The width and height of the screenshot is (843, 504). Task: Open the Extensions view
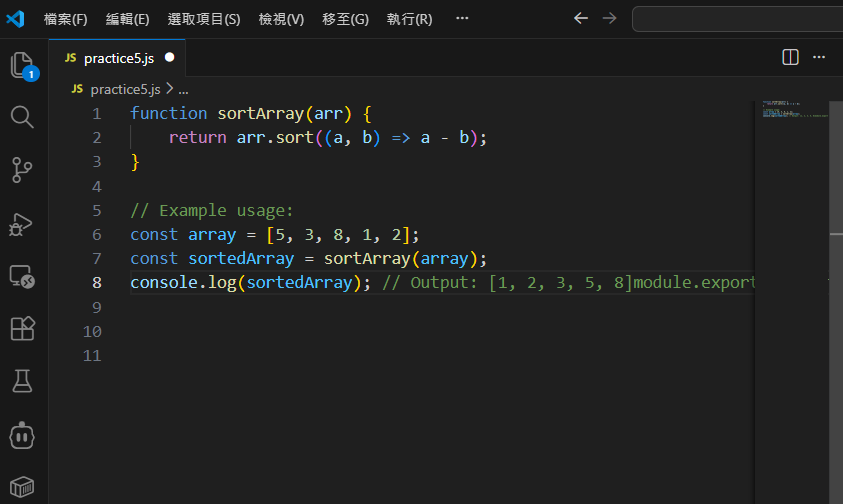pyautogui.click(x=22, y=328)
